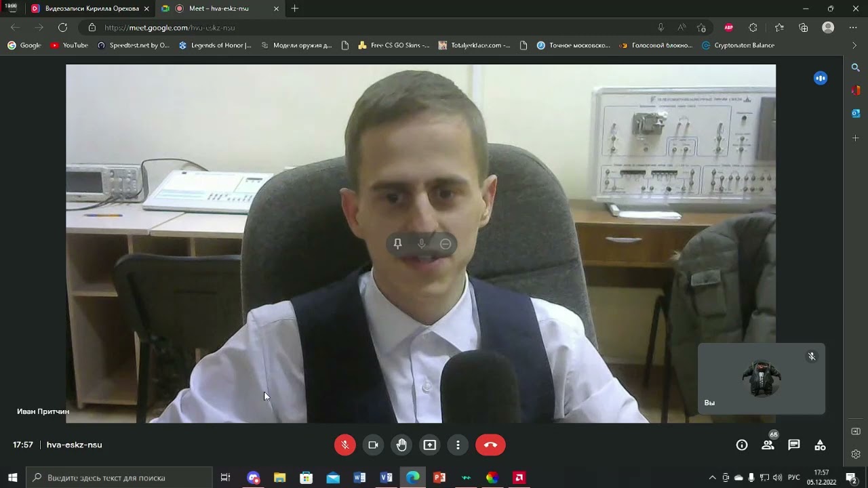Image resolution: width=868 pixels, height=488 pixels.
Task: Click the participant name Иван Притчин
Action: tap(43, 411)
